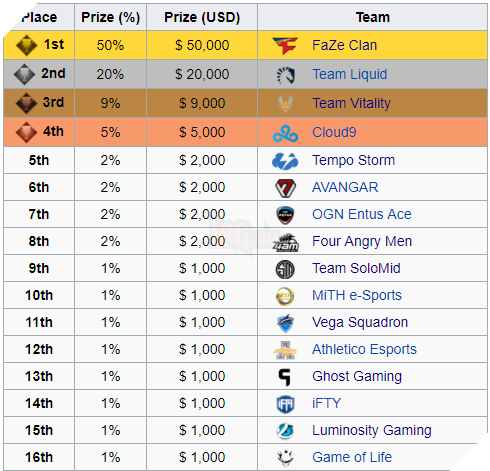
Task: Click the Vega Squadron shark logo
Action: tap(285, 323)
